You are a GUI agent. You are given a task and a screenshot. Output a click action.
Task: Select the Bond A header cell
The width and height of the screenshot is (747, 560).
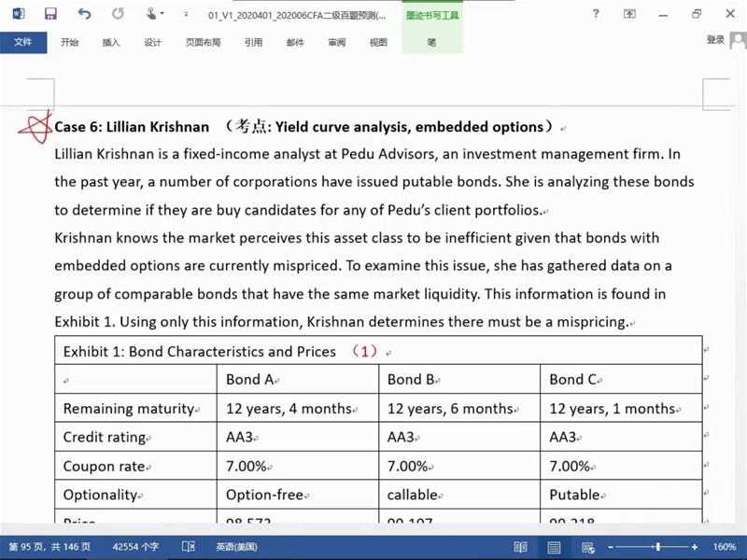coord(298,379)
